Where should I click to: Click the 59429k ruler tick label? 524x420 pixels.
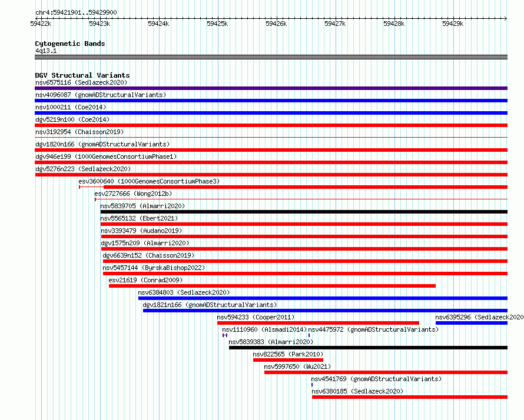(x=453, y=24)
